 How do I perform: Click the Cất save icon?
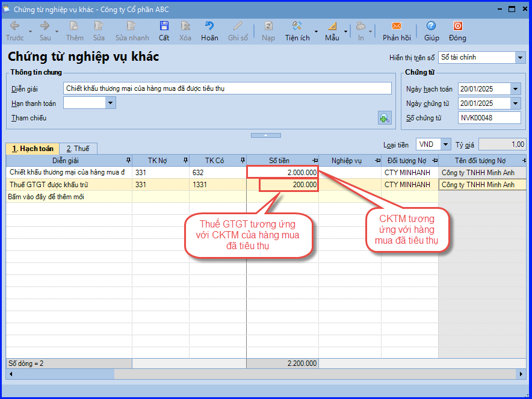coord(164,26)
